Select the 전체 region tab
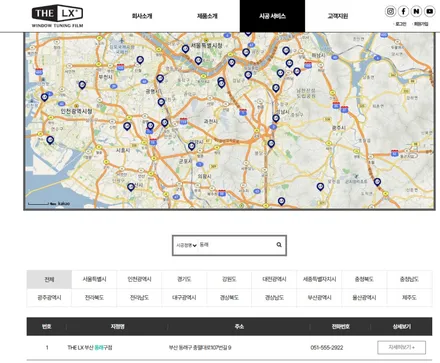440x363 pixels. [x=49, y=279]
